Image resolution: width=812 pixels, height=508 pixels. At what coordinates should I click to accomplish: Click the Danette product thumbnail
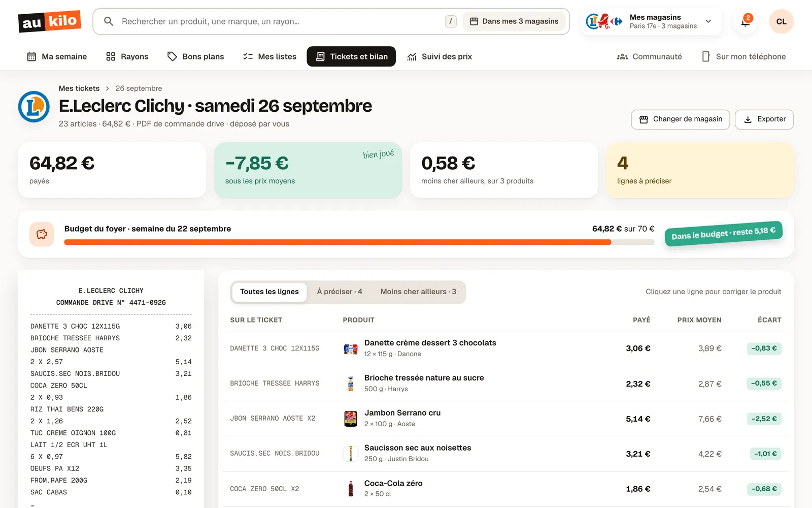click(351, 348)
